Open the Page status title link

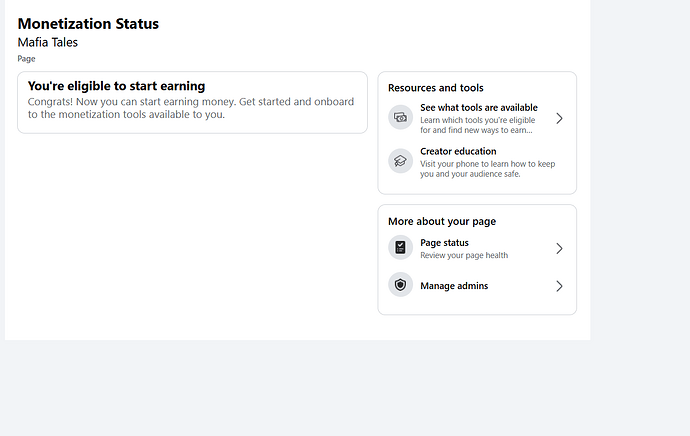(444, 243)
